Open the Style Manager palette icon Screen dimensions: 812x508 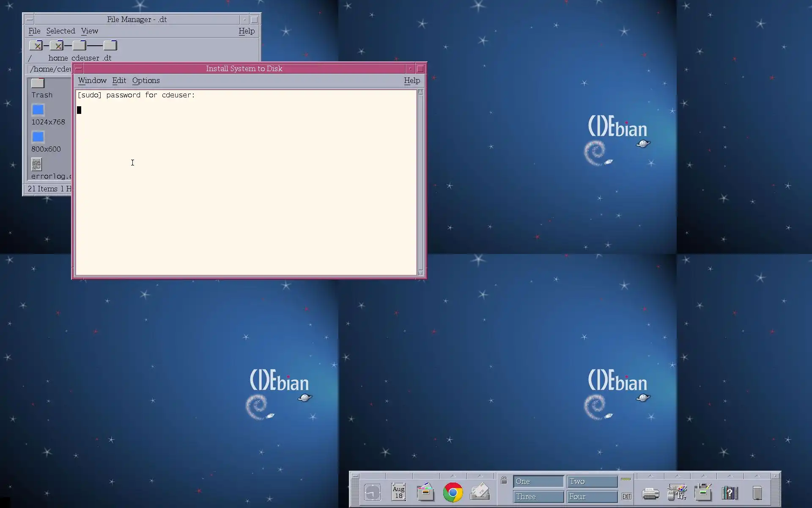pyautogui.click(x=677, y=492)
